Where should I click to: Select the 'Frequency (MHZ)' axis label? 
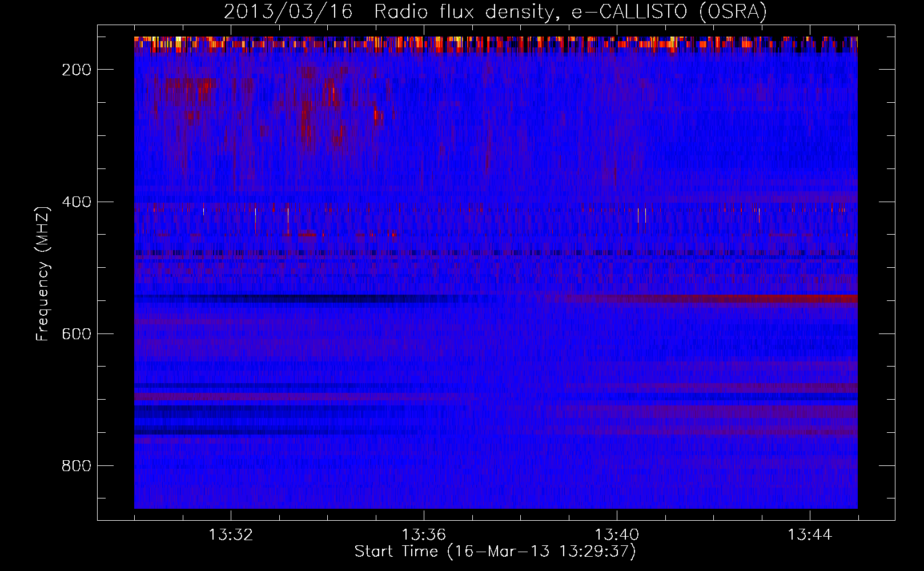tap(43, 274)
